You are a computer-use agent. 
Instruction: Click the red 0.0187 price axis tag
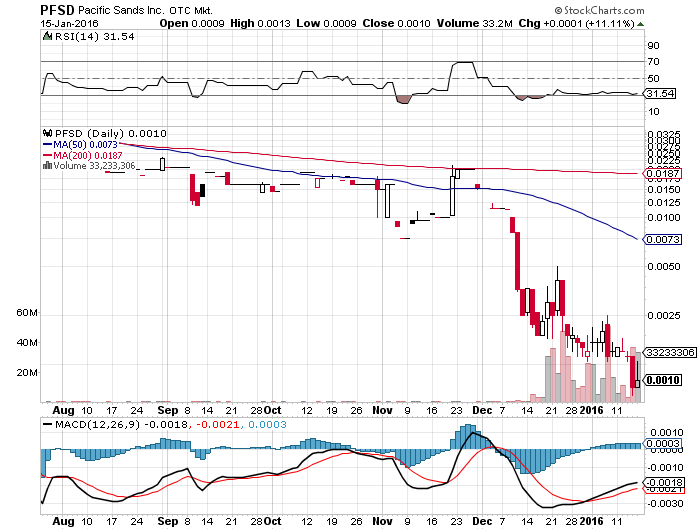pyautogui.click(x=663, y=174)
